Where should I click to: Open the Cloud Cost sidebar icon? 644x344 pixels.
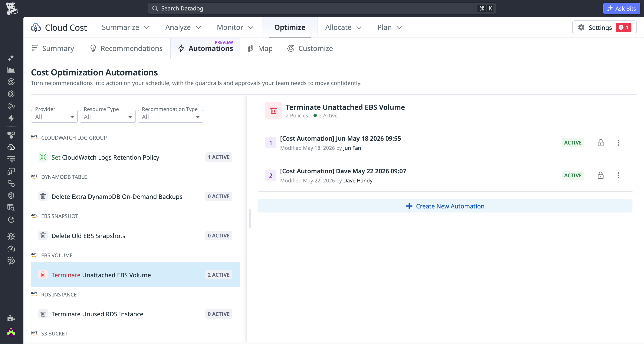[x=11, y=147]
